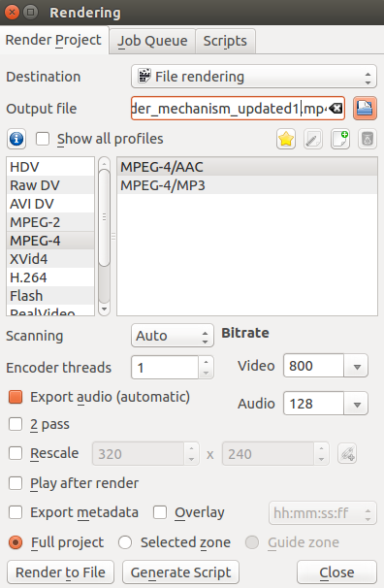The height and width of the screenshot is (588, 384).
Task: Click the format list scrollbar handle
Action: pos(104,217)
